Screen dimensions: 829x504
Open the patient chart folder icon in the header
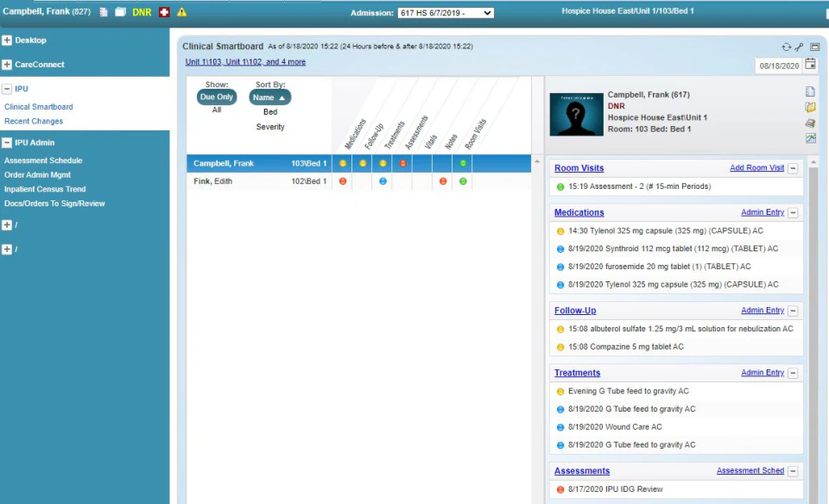[119, 12]
